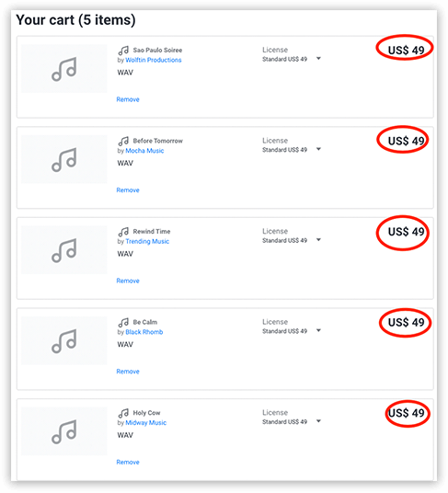Expand the license dropdown for Before Tomorrow
This screenshot has height=493, width=448.
click(x=318, y=149)
